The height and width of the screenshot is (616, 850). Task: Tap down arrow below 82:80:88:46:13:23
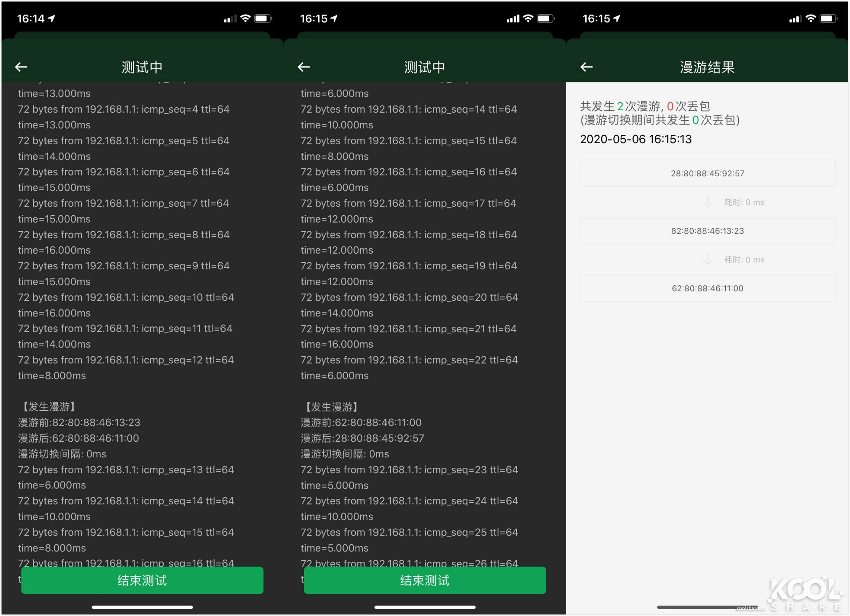click(708, 259)
